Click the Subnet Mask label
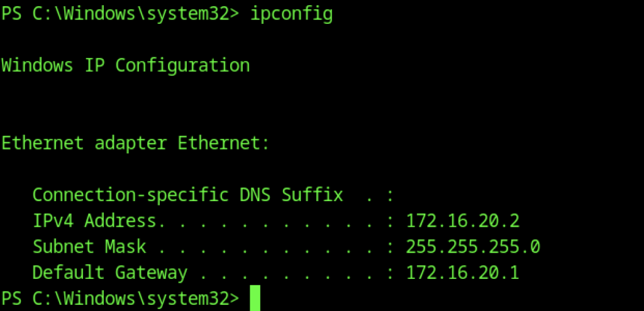644x311 pixels. point(89,246)
